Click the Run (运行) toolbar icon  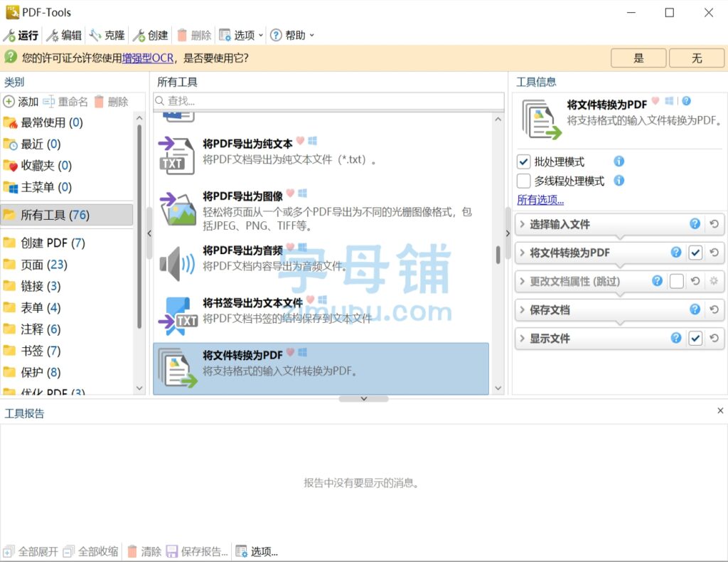(x=10, y=35)
